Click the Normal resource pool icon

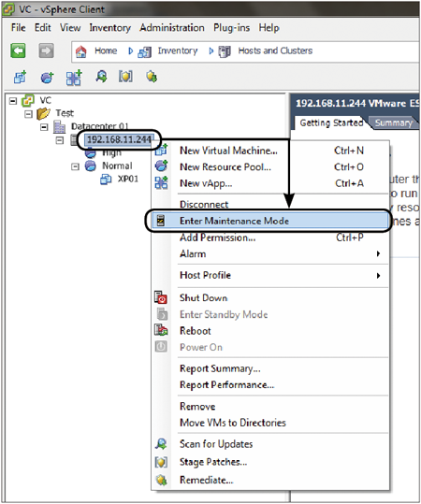coord(91,166)
